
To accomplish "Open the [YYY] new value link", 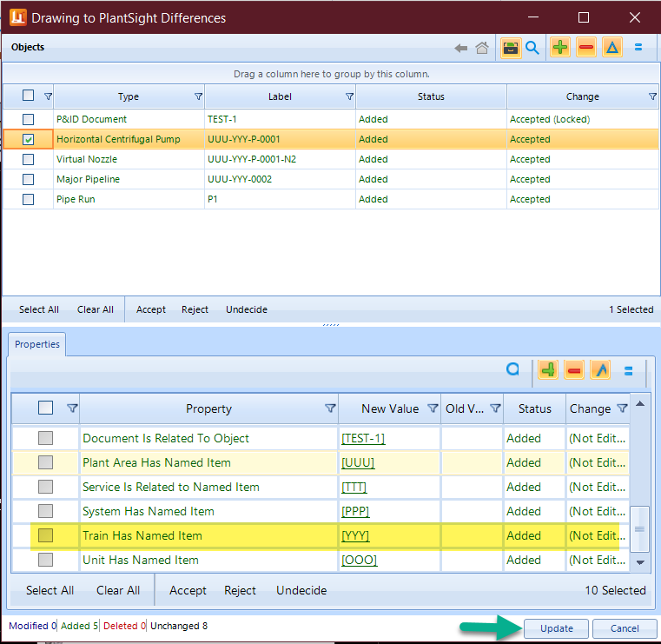I will pyautogui.click(x=355, y=535).
